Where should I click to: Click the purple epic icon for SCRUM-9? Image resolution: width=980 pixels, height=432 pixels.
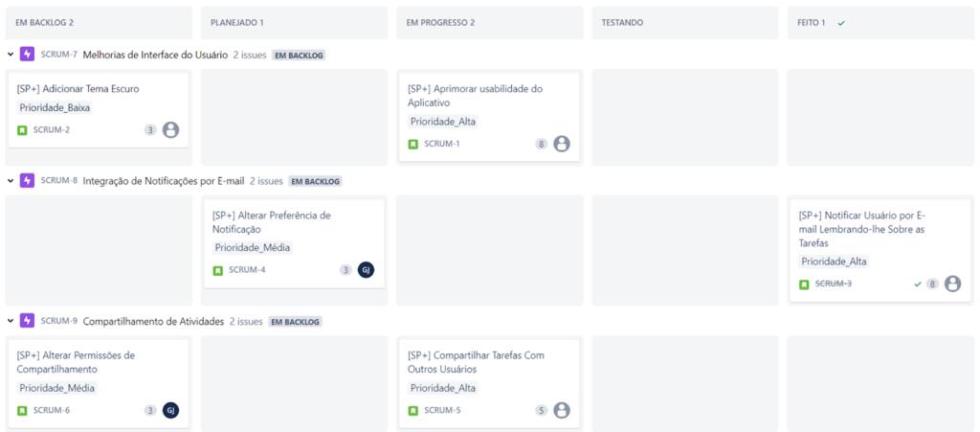pos(28,321)
